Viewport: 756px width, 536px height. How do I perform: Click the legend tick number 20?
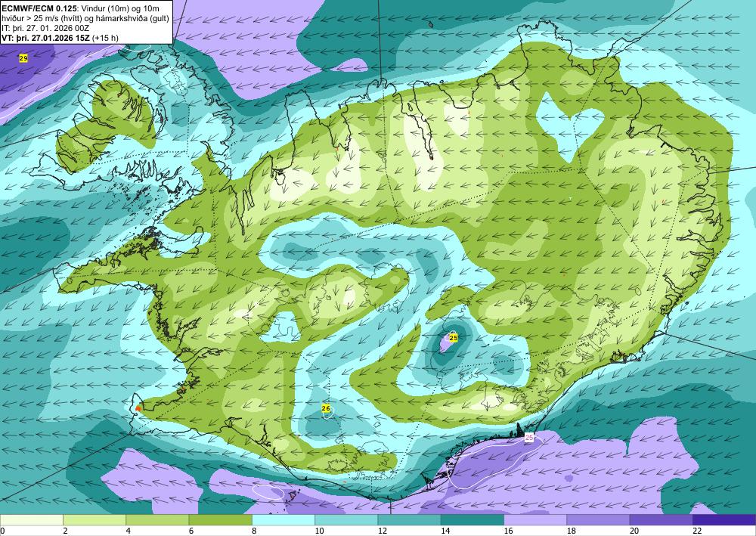tap(634, 531)
